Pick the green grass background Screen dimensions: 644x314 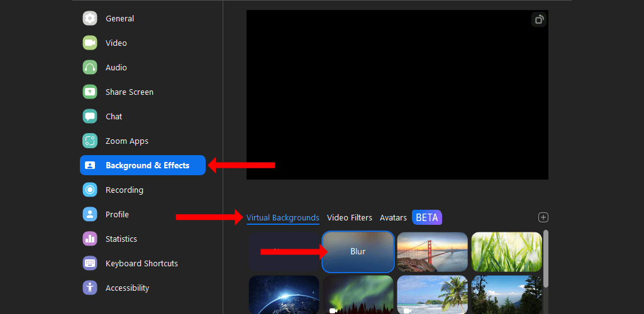click(506, 252)
